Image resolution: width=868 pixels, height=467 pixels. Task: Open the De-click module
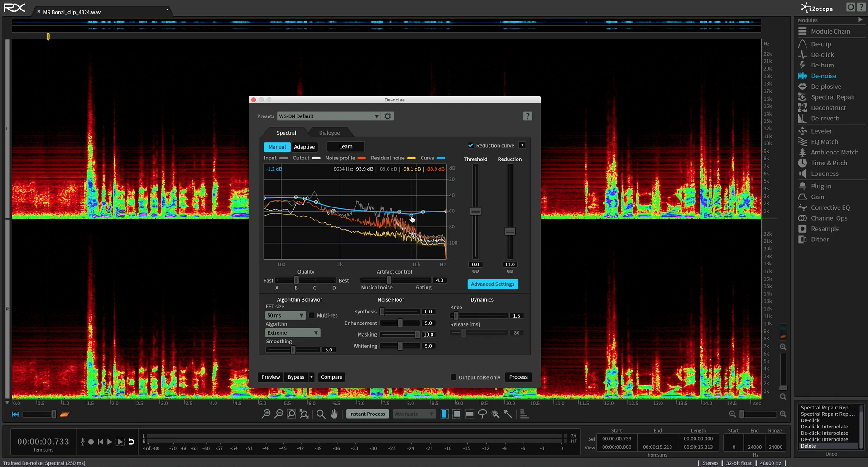[x=822, y=55]
